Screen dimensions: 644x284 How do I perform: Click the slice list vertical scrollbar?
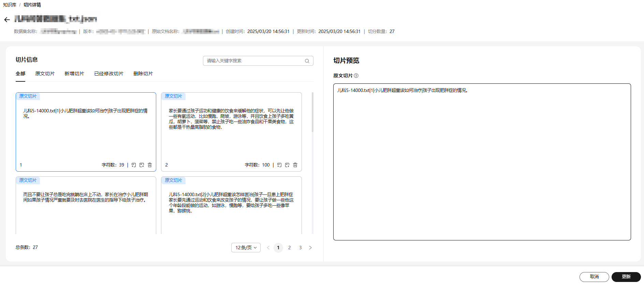tap(312, 112)
